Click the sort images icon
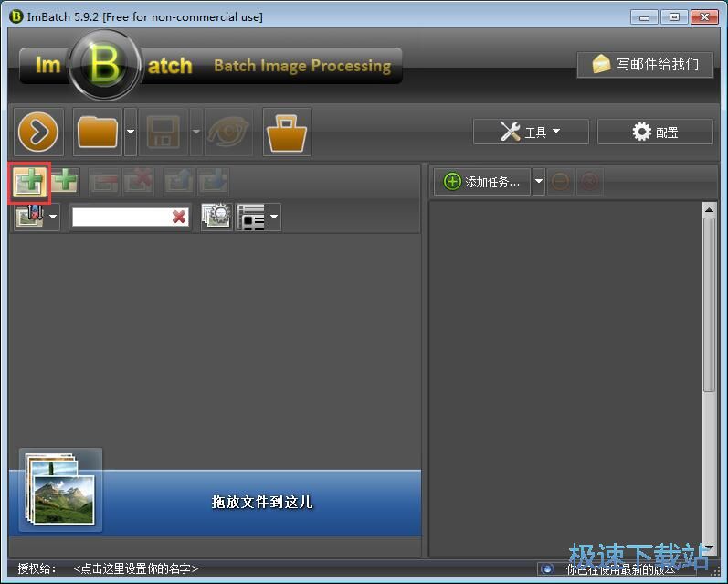 (30, 217)
